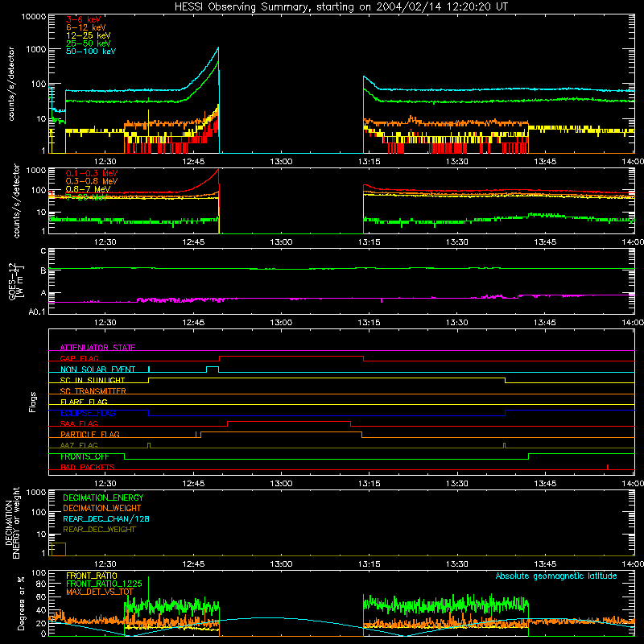Select the orange DECIMATION_WEIGHT legend label
This screenshot has width=644, height=644.
click(102, 508)
